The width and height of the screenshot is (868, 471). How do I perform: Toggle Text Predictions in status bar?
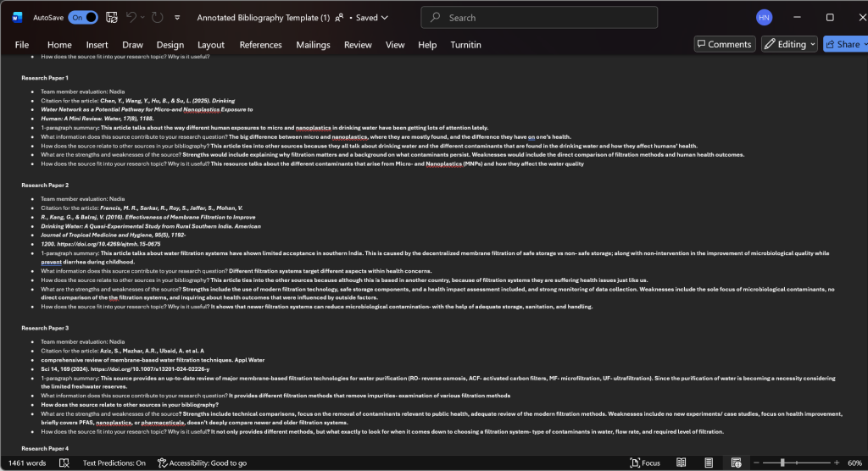pos(114,463)
